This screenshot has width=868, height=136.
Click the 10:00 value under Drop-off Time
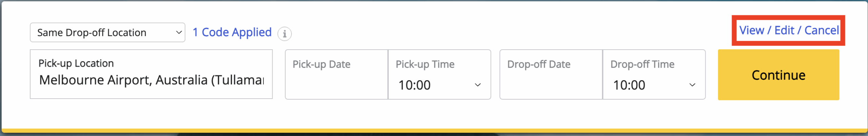coord(629,85)
